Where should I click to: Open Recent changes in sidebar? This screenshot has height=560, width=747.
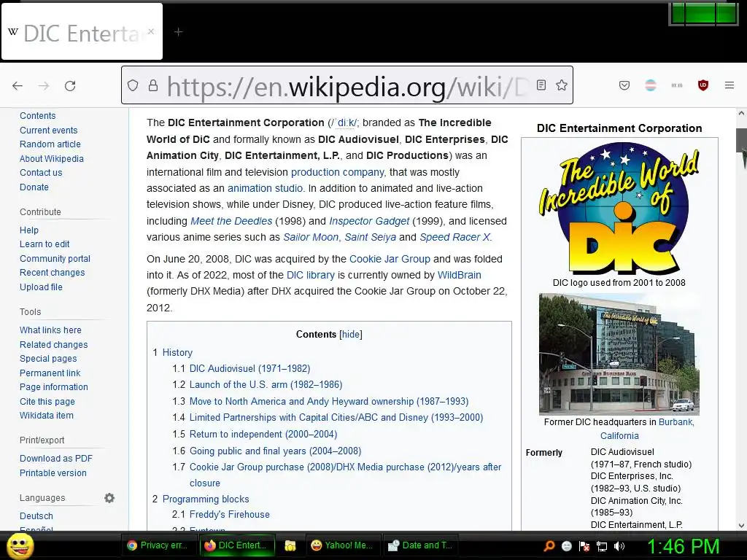(53, 273)
